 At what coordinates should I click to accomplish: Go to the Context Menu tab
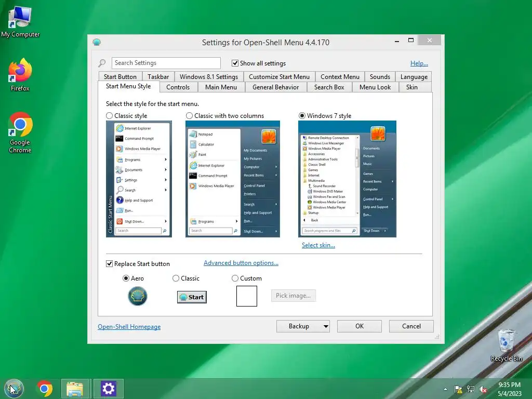pyautogui.click(x=340, y=77)
